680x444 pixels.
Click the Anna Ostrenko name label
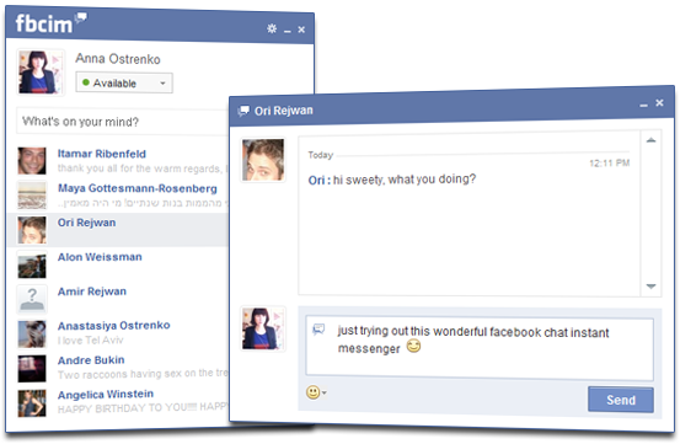[118, 59]
